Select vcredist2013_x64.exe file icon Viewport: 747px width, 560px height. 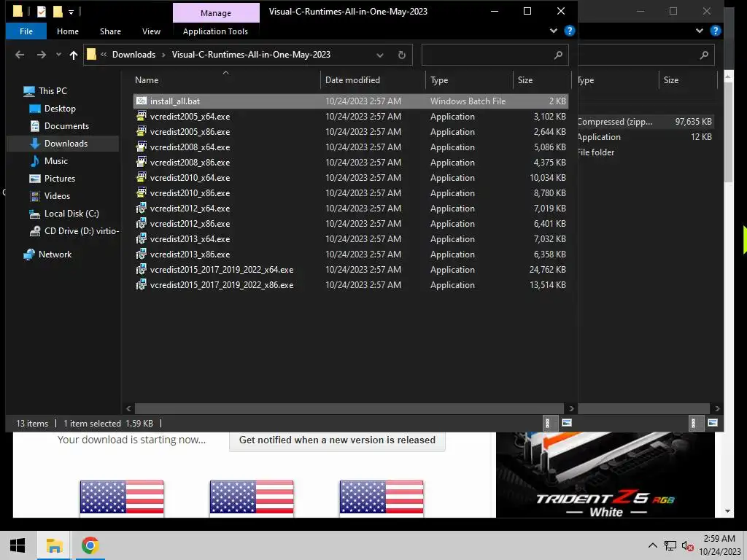tap(142, 238)
